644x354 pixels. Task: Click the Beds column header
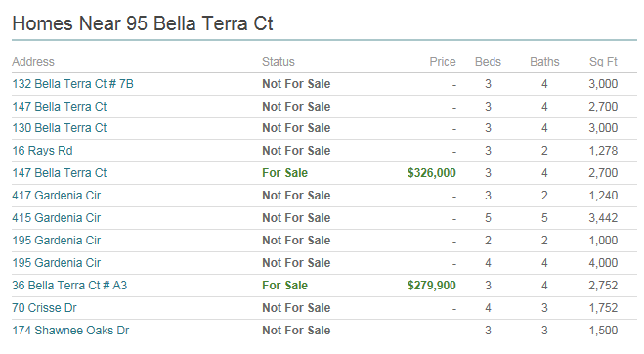[x=488, y=62]
